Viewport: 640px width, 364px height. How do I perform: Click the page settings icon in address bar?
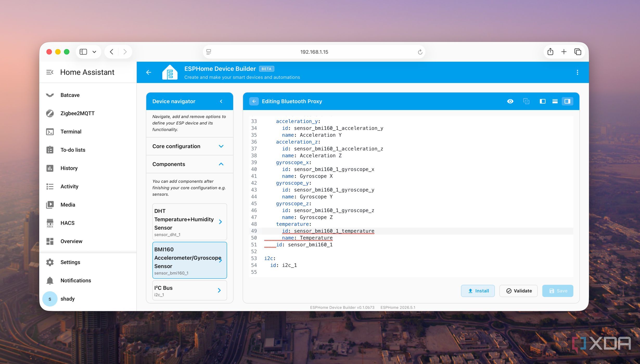click(x=209, y=52)
